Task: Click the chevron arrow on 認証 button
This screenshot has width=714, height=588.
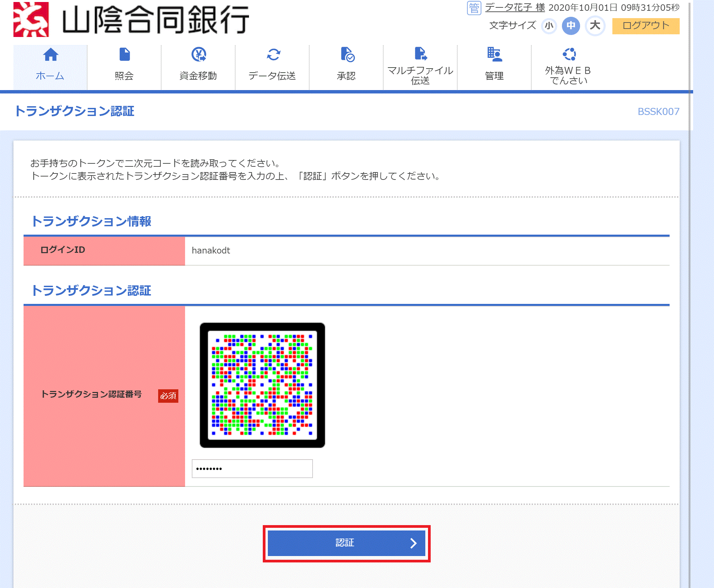Action: (413, 543)
